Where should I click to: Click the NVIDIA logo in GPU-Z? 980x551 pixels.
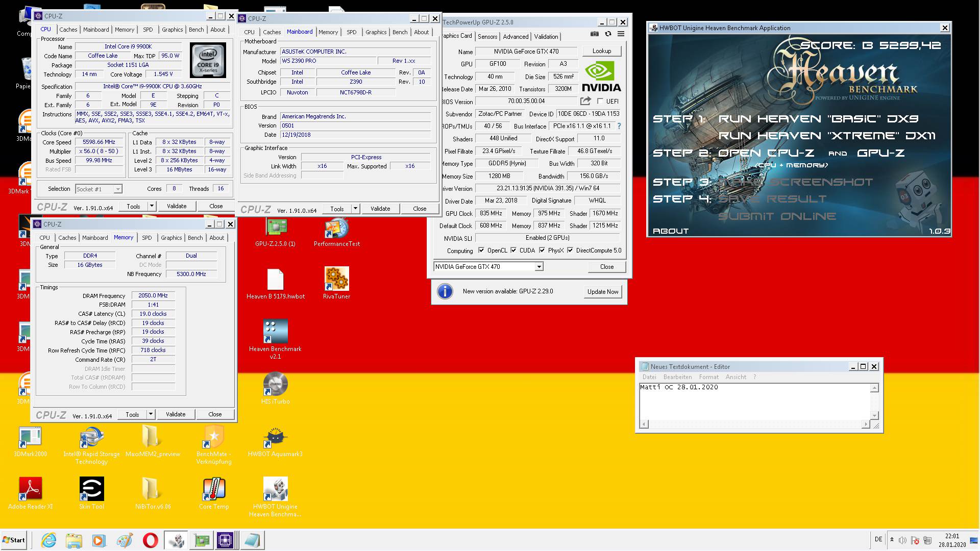click(601, 77)
